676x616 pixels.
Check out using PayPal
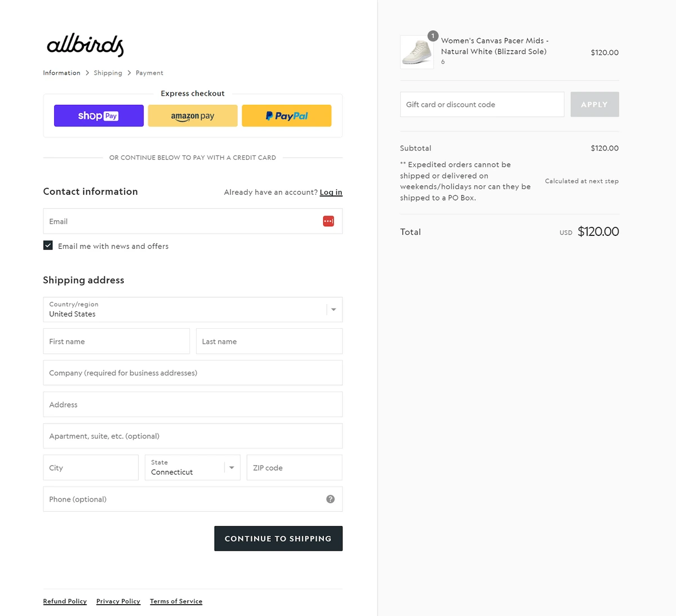click(x=286, y=115)
